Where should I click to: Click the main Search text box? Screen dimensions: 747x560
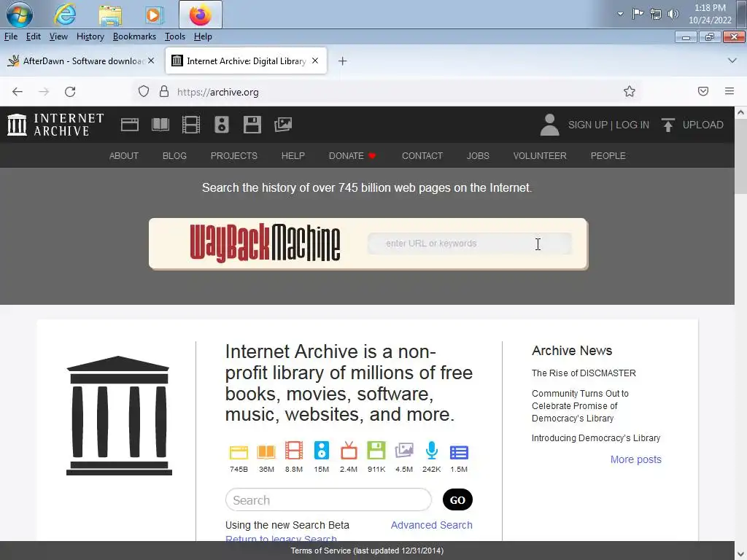click(x=328, y=500)
